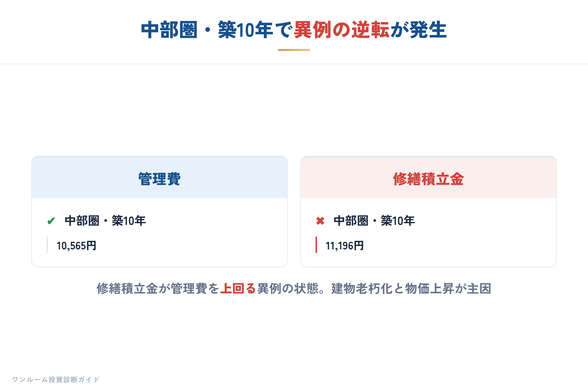Image resolution: width=588 pixels, height=392 pixels.
Task: Select the 管理費 card header
Action: tap(159, 177)
